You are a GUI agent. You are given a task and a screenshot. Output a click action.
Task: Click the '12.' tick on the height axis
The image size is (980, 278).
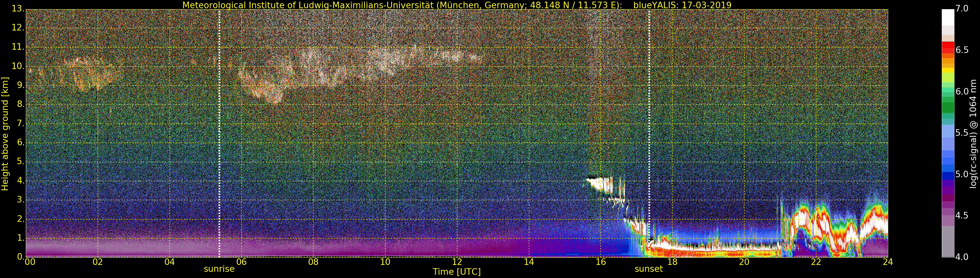(18, 28)
